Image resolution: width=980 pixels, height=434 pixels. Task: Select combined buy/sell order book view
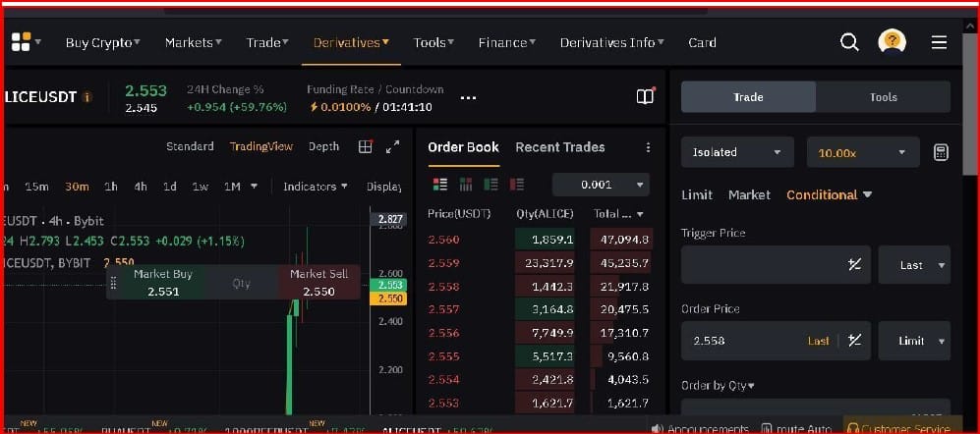pyautogui.click(x=440, y=185)
